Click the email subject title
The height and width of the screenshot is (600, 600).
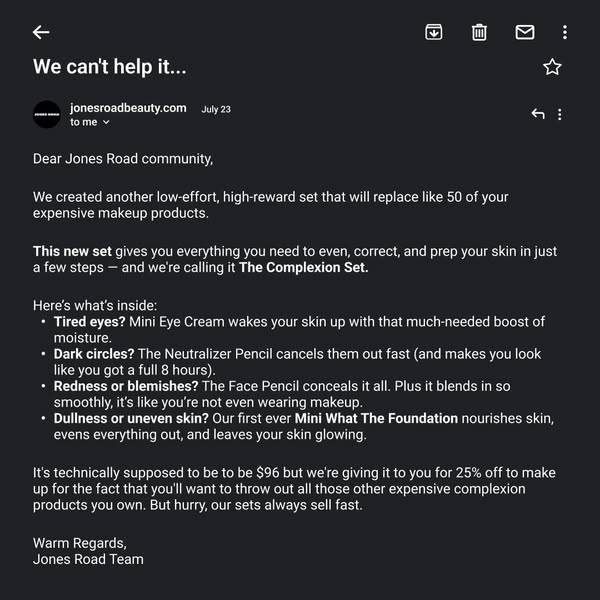pyautogui.click(x=110, y=67)
